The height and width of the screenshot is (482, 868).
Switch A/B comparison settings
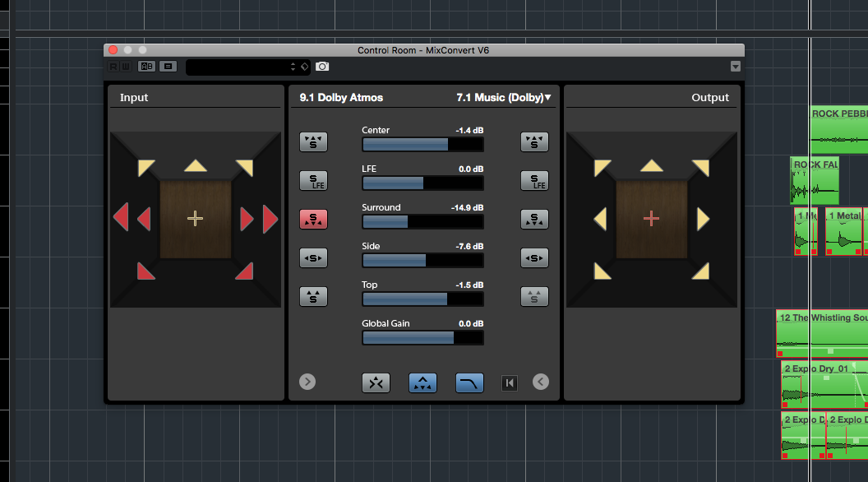click(146, 67)
